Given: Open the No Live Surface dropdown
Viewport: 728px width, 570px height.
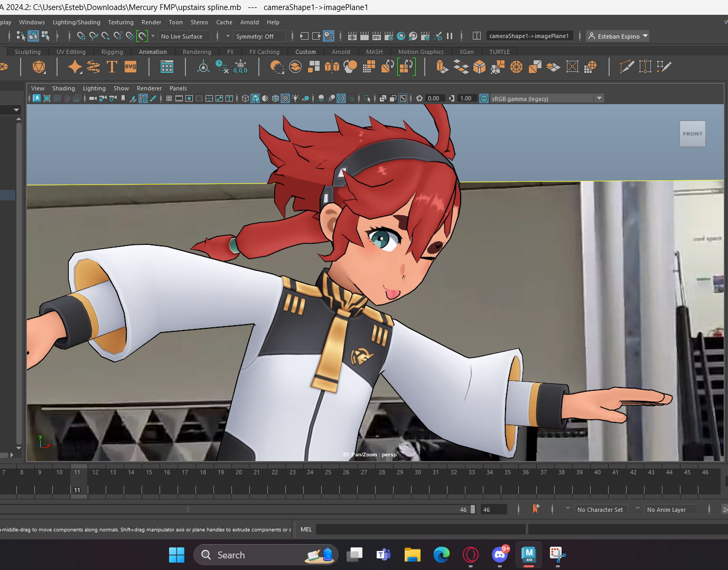Looking at the screenshot, I should click(184, 36).
